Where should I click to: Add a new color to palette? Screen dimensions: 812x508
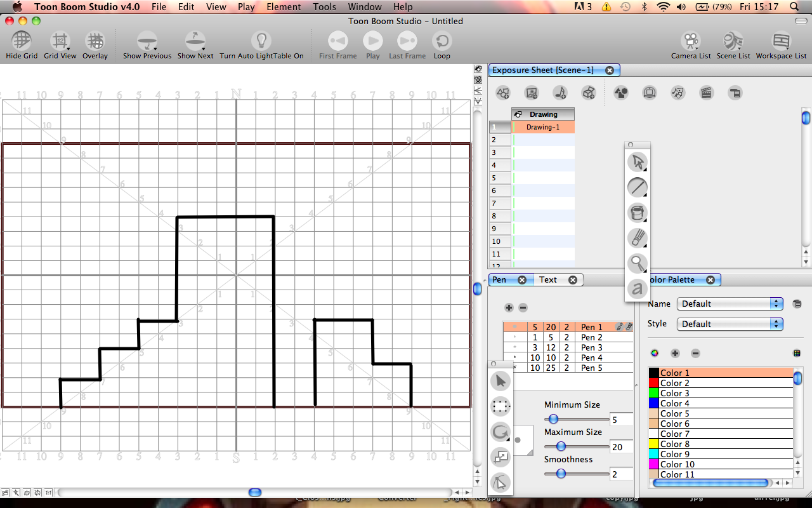(675, 353)
